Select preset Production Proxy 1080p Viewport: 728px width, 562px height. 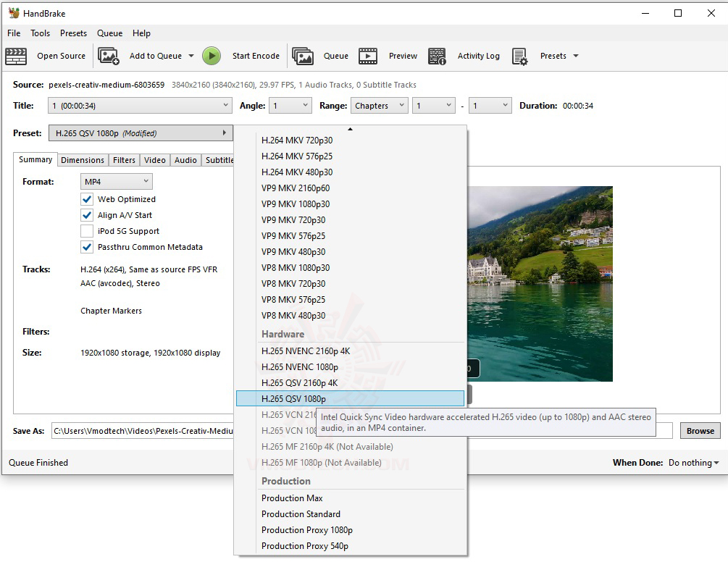pos(350,530)
